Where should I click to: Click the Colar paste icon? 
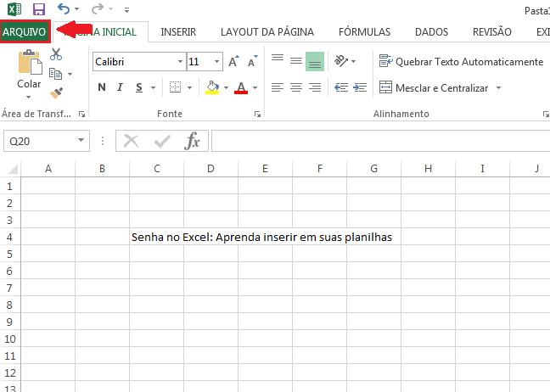(x=29, y=64)
